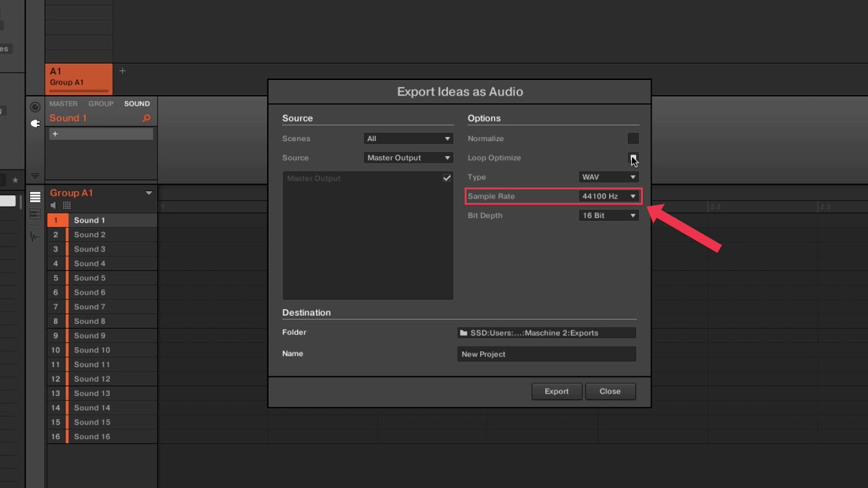Image resolution: width=868 pixels, height=488 pixels.
Task: Open the Source dropdown showing Master Output
Action: coord(408,158)
